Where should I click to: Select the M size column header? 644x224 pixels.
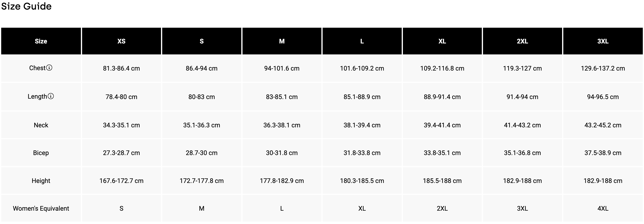click(282, 41)
